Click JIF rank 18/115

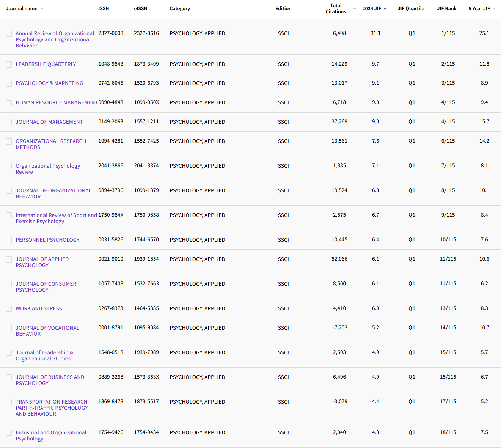click(x=448, y=432)
